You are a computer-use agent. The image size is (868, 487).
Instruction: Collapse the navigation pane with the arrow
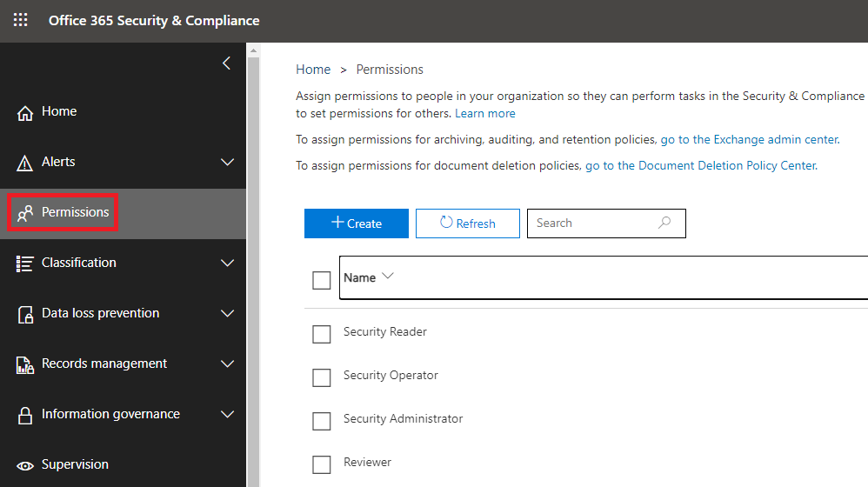pos(226,63)
